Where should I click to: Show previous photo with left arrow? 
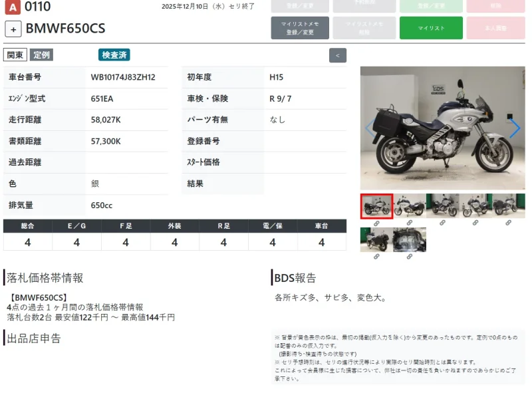coord(370,128)
